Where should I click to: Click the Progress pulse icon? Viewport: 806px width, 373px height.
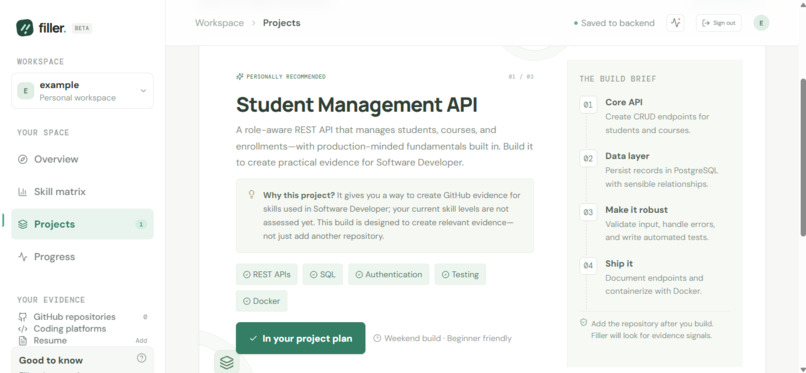point(23,256)
